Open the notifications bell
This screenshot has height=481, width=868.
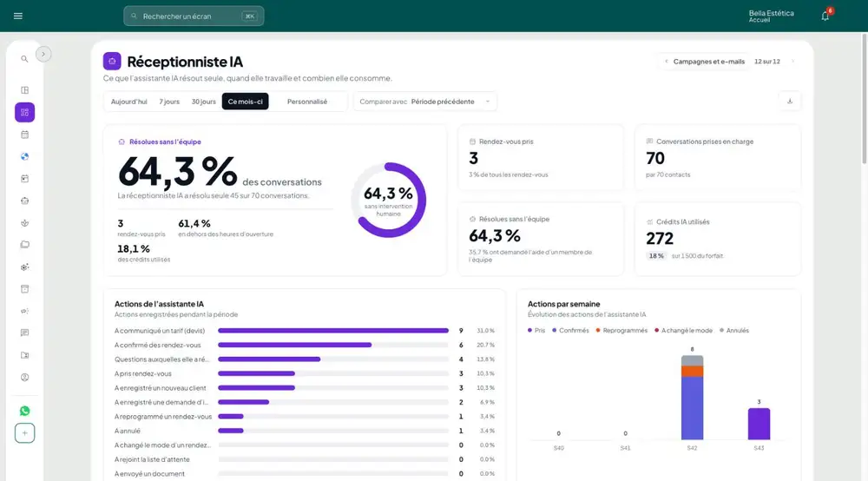click(x=825, y=16)
